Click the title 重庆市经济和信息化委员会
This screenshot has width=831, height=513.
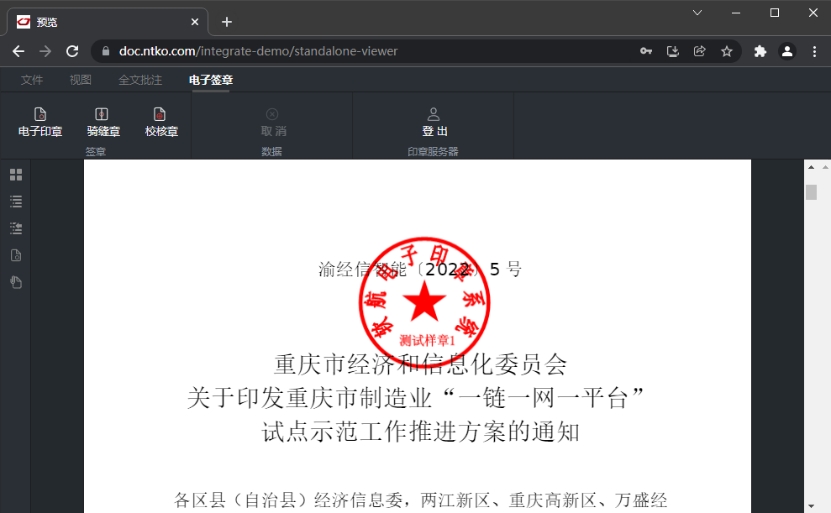(420, 364)
